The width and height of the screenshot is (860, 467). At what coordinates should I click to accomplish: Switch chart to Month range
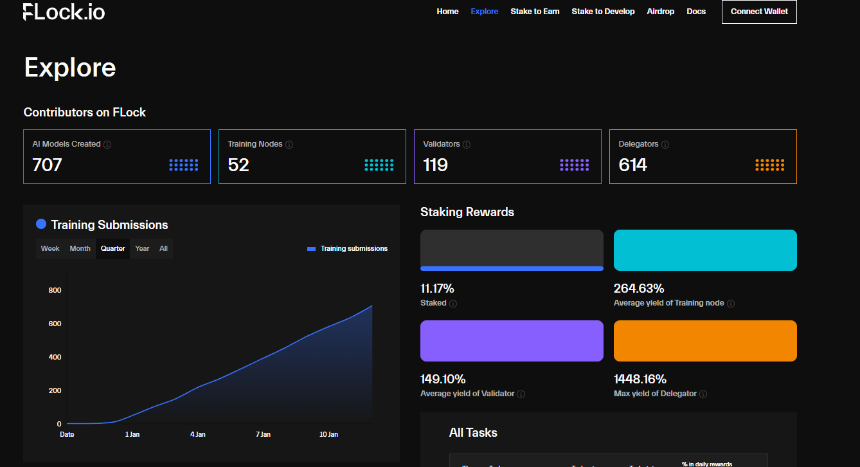80,249
